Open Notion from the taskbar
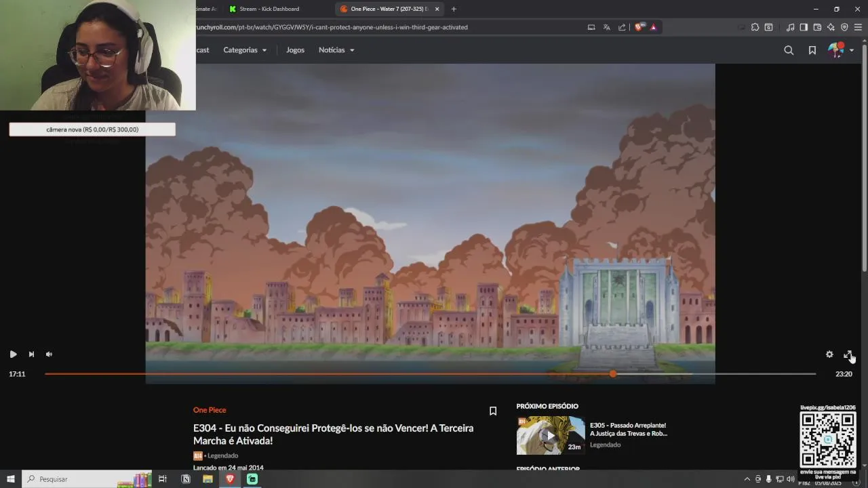Viewport: 868px width, 488px height. [186, 479]
